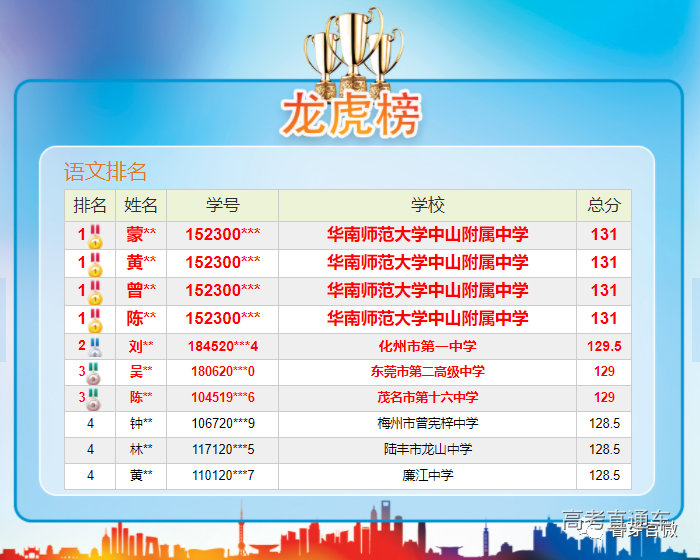700x560 pixels.
Task: Open the 化州市第一中学 school entry
Action: [427, 347]
